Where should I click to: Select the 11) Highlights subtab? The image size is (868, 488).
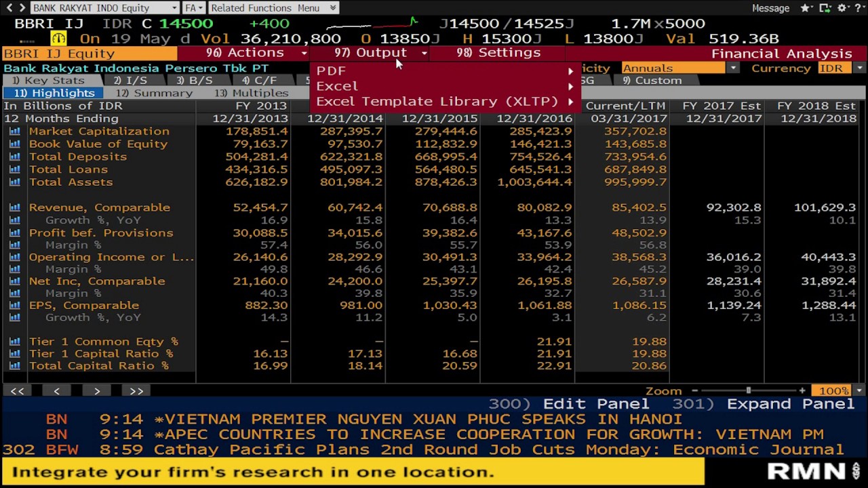tap(52, 93)
